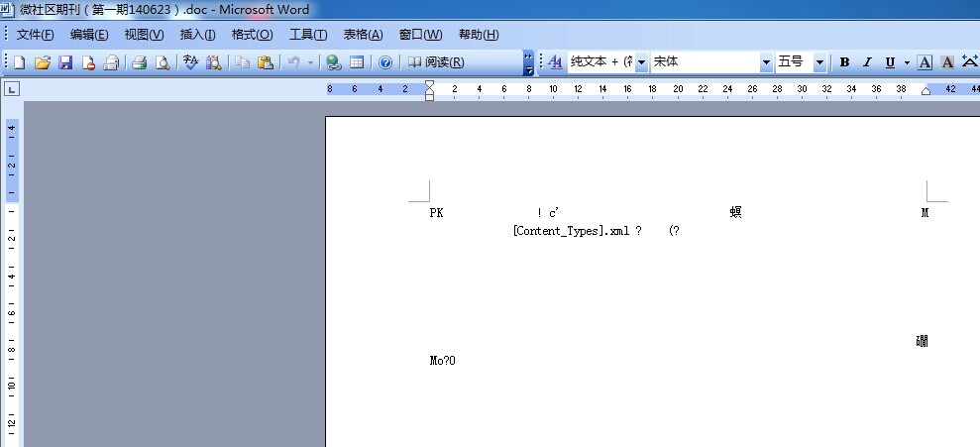Open the 文件(F) menu

pos(35,35)
